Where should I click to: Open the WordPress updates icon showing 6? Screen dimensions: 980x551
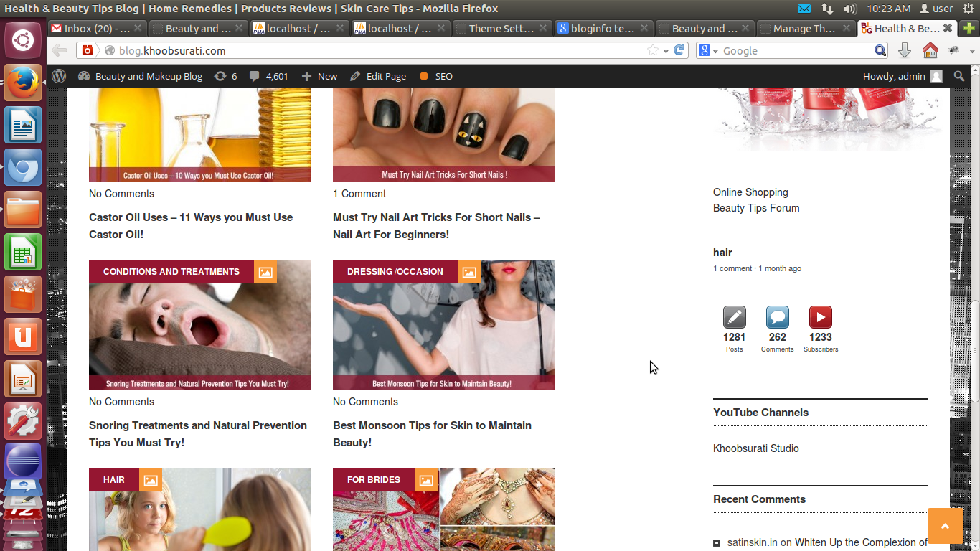[x=225, y=76]
